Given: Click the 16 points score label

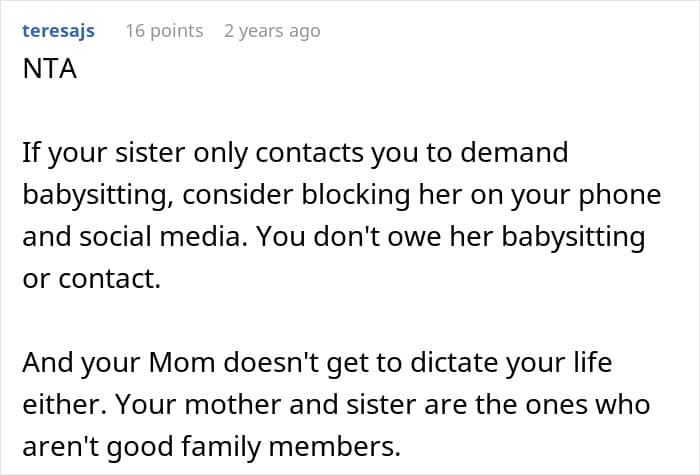Looking at the screenshot, I should 164,31.
